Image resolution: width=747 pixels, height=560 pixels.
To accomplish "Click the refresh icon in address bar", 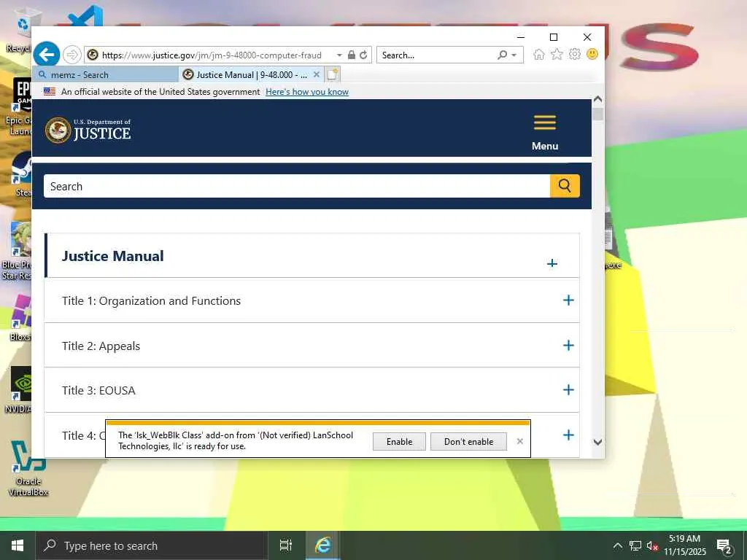I will (x=363, y=55).
